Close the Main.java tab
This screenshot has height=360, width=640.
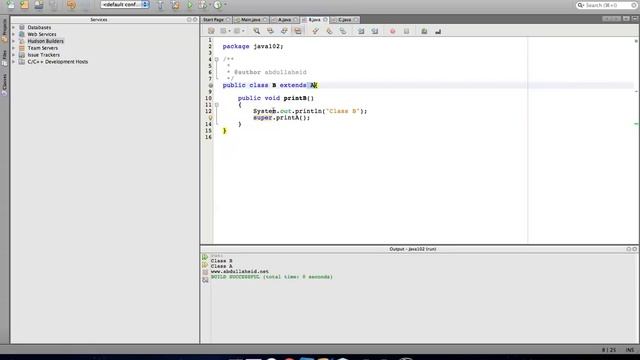point(265,20)
